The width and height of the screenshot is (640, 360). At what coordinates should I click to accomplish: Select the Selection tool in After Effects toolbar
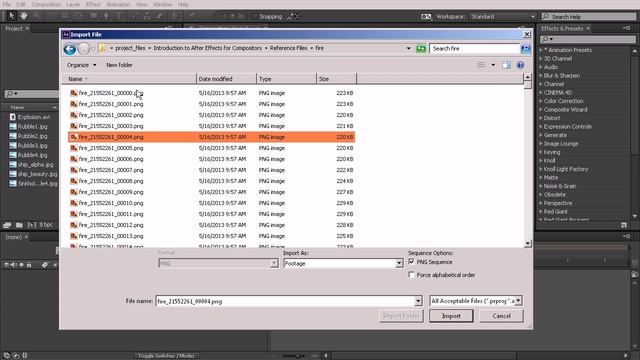pyautogui.click(x=11, y=16)
